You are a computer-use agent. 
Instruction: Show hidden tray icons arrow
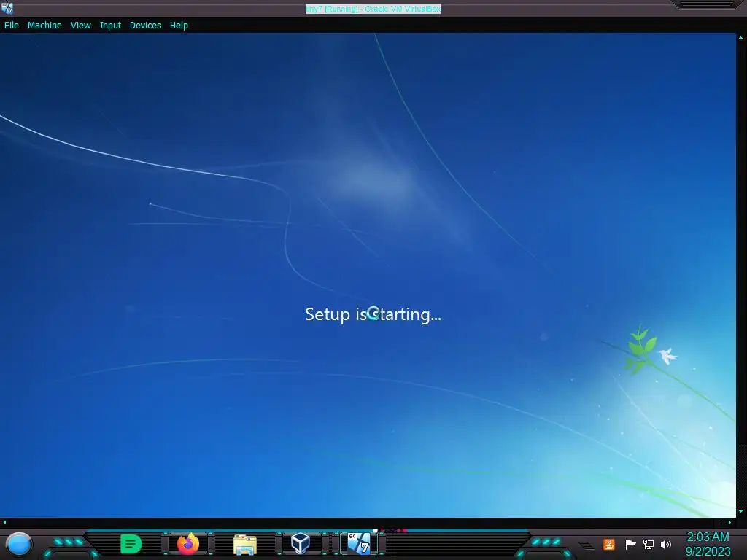click(586, 545)
